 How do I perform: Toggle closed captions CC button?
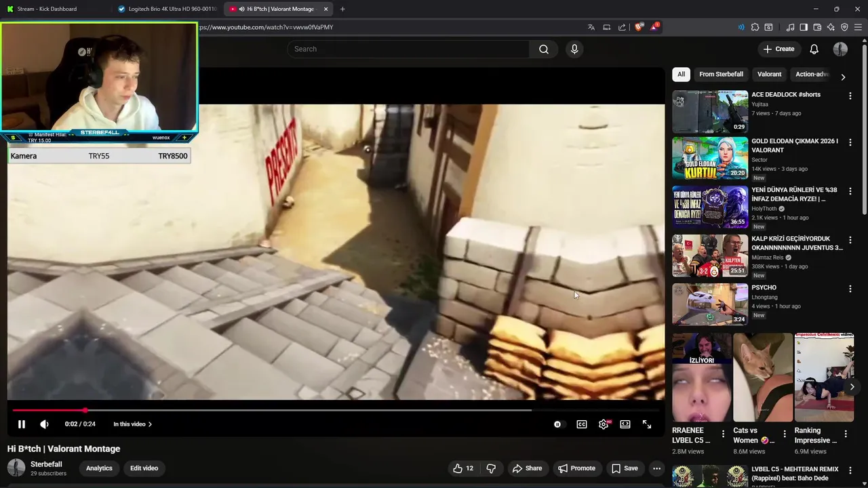click(582, 424)
